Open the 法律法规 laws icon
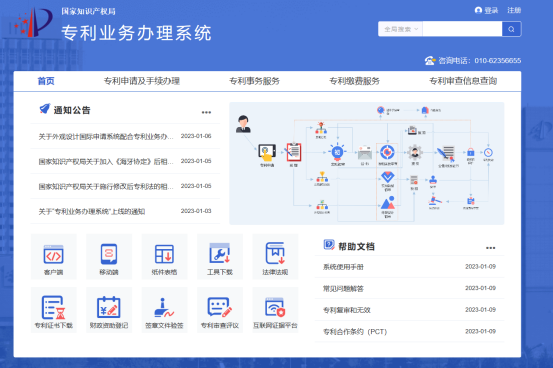Screen dimensions: 553x368 point(275,257)
